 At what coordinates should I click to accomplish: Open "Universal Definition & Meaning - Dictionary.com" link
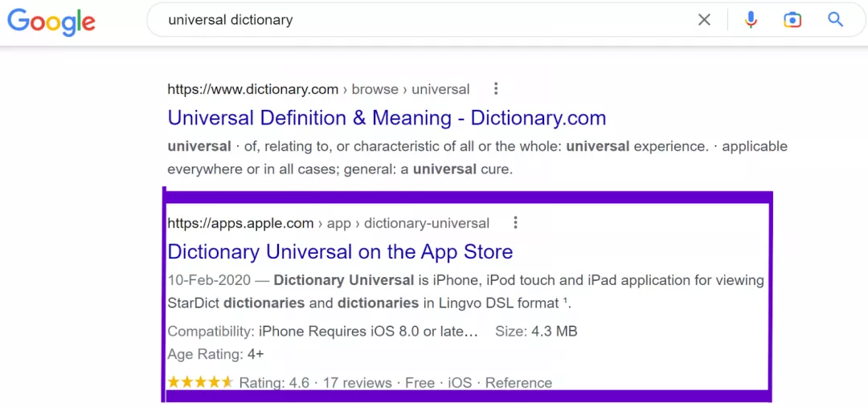[x=387, y=118]
